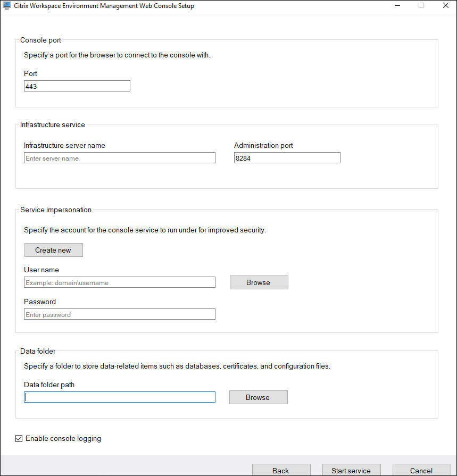Click the Data folder path field
The height and width of the screenshot is (476, 457).
click(120, 397)
